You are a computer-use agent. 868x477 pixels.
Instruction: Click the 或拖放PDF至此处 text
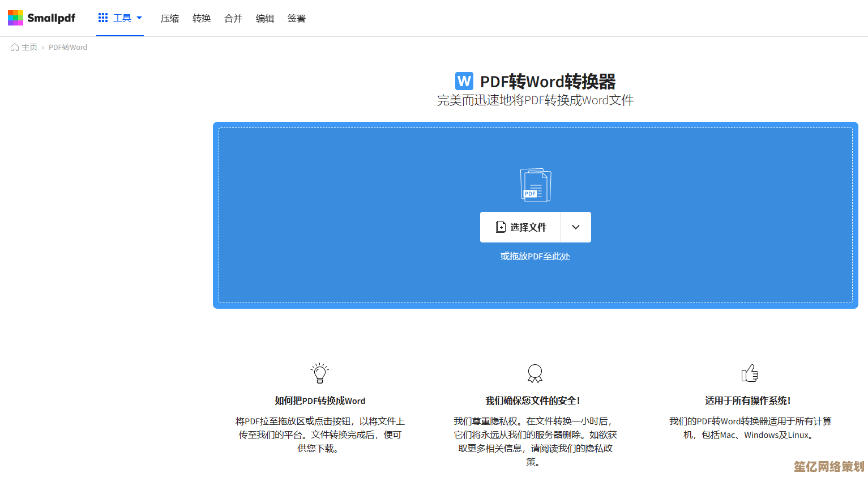coord(536,257)
